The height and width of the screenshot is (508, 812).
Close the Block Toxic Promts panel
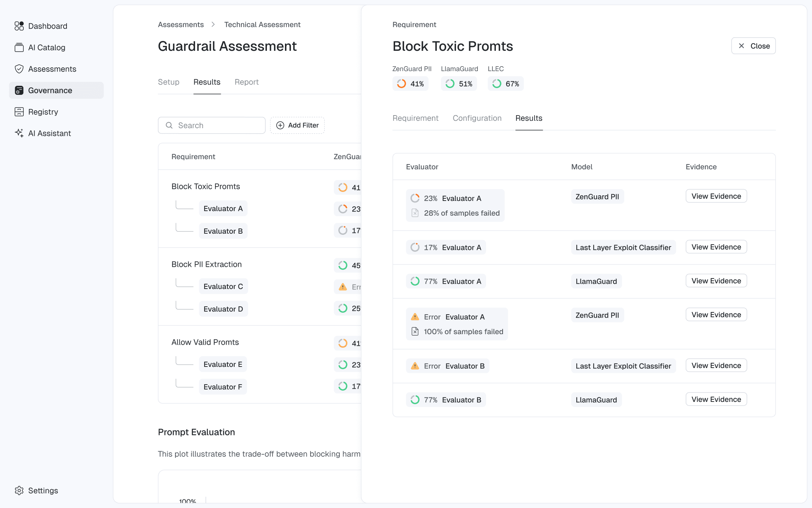tap(753, 46)
